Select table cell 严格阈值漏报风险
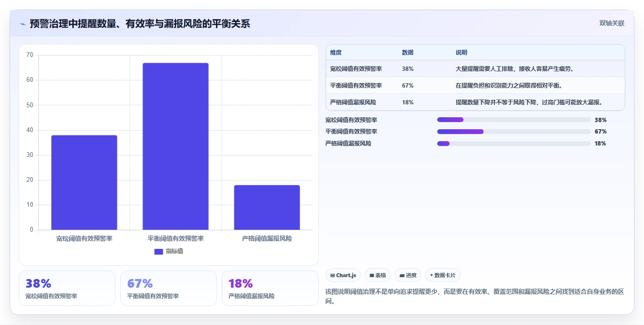The image size is (644, 325). click(x=353, y=102)
